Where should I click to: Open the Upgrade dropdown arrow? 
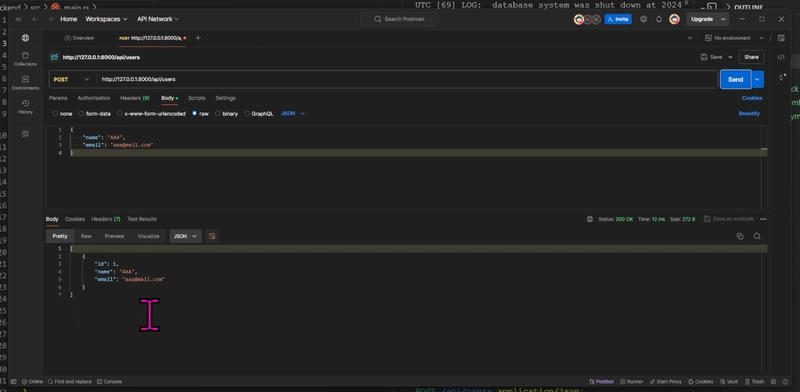[723, 19]
